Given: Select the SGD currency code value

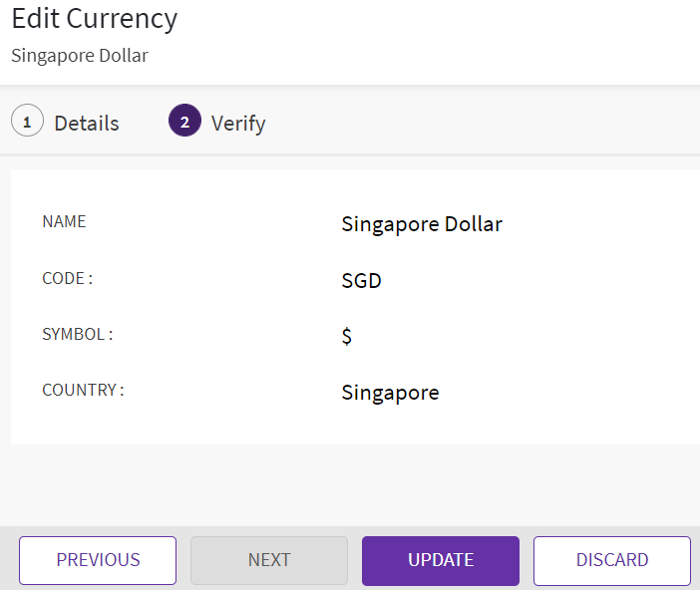Looking at the screenshot, I should coord(361,281).
